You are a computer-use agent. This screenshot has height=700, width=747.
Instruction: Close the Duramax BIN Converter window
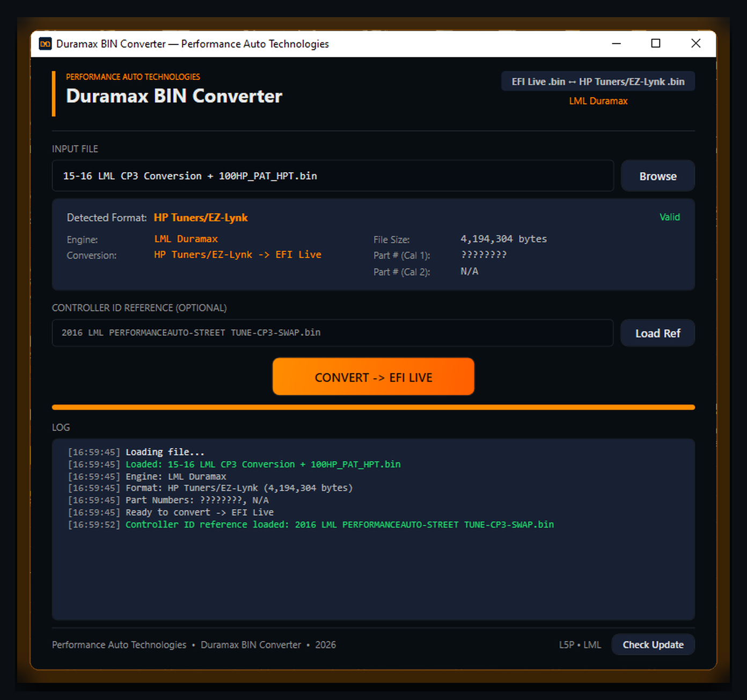coord(696,43)
